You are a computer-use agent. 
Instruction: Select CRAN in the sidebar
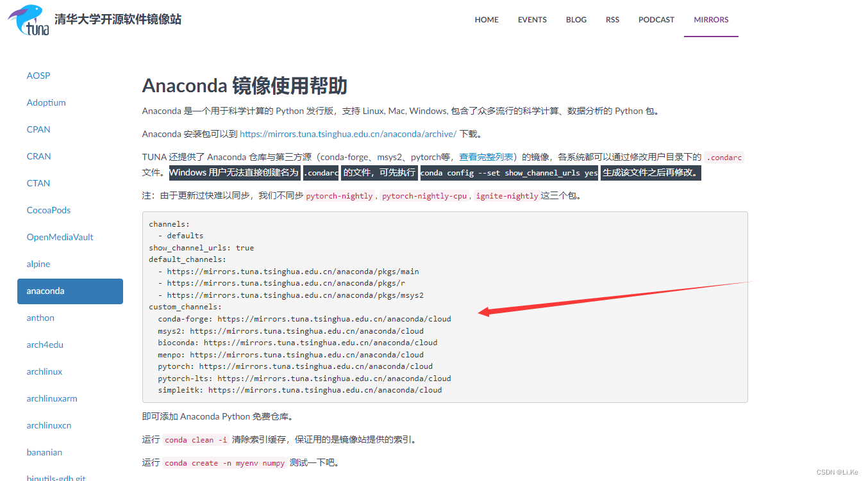point(38,156)
